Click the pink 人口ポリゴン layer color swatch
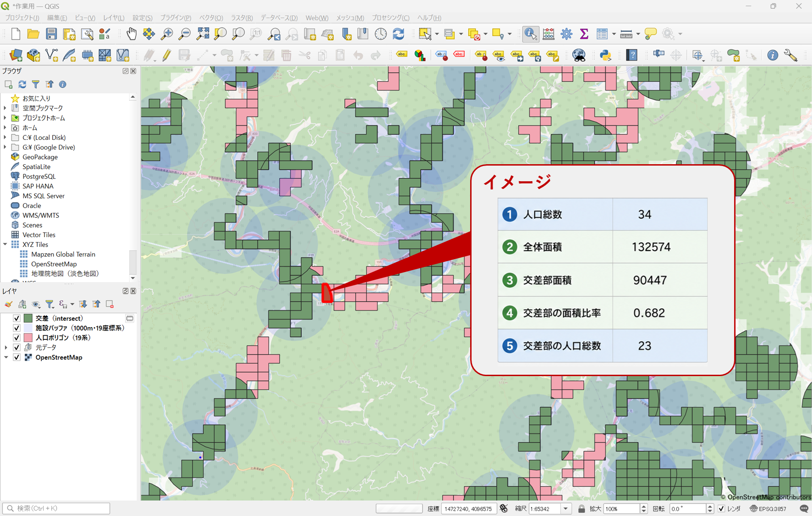The width and height of the screenshot is (812, 516). 28,338
